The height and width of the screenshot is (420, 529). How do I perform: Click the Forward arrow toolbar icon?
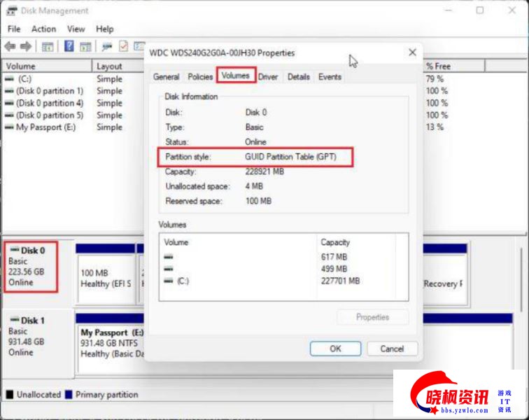[x=26, y=46]
